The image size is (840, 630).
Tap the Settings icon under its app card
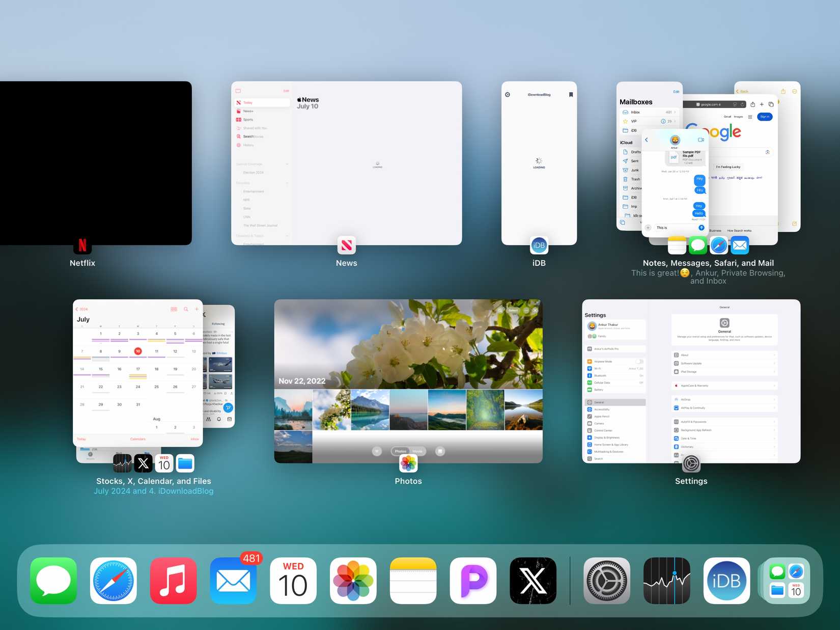(691, 463)
